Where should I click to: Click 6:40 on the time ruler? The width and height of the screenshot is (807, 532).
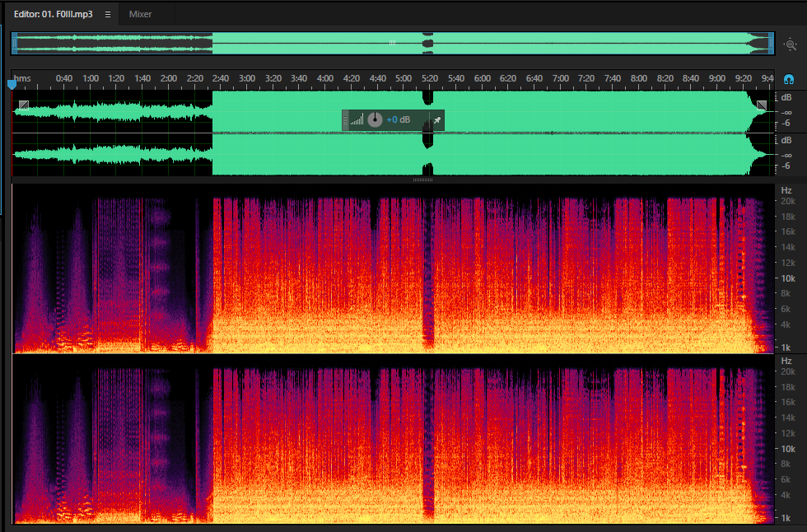point(534,78)
